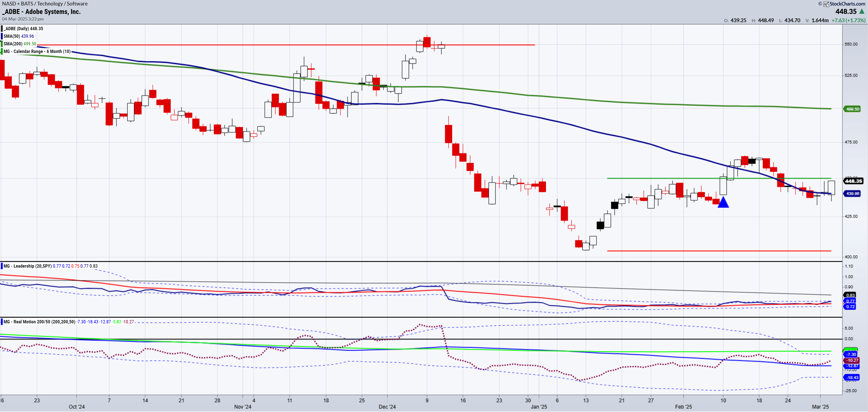The width and height of the screenshot is (868, 412).
Task: Click the "_ADBE (Daily) 448.35" legend entry
Action: click(24, 29)
